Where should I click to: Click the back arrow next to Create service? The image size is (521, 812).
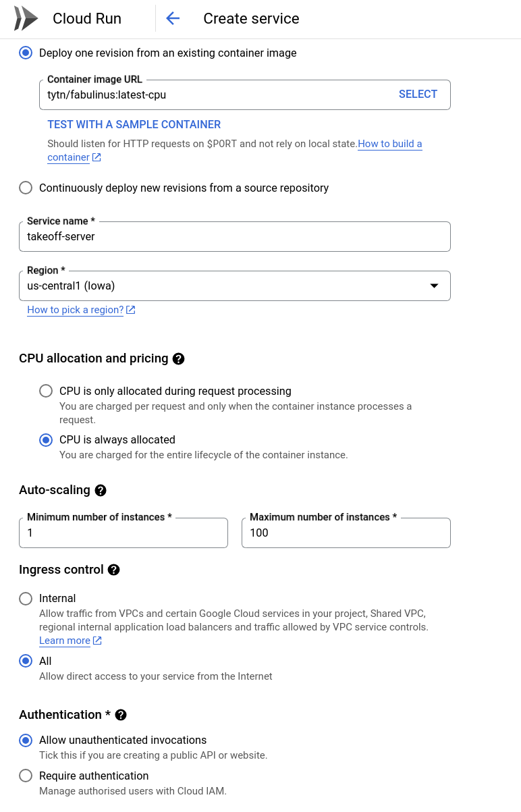point(173,18)
